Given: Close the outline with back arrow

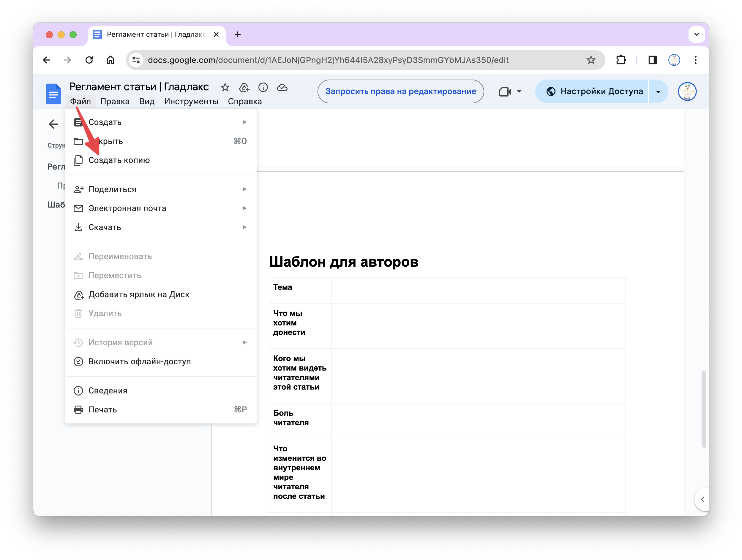Looking at the screenshot, I should coord(53,124).
